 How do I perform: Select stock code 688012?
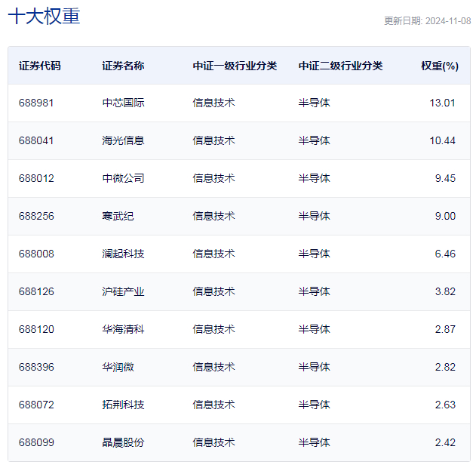36,178
